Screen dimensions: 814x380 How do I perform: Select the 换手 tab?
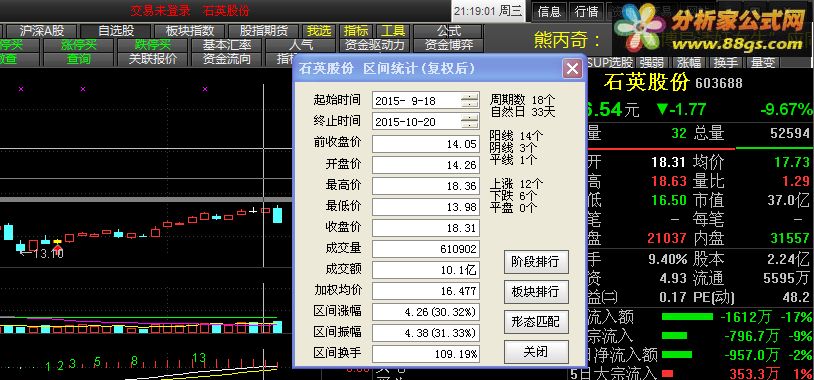[726, 63]
